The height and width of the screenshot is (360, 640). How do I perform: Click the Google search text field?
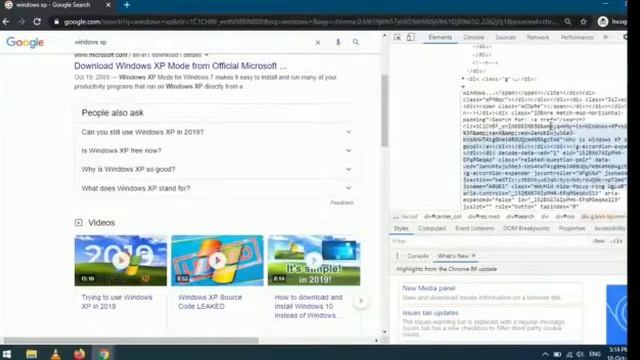point(192,42)
